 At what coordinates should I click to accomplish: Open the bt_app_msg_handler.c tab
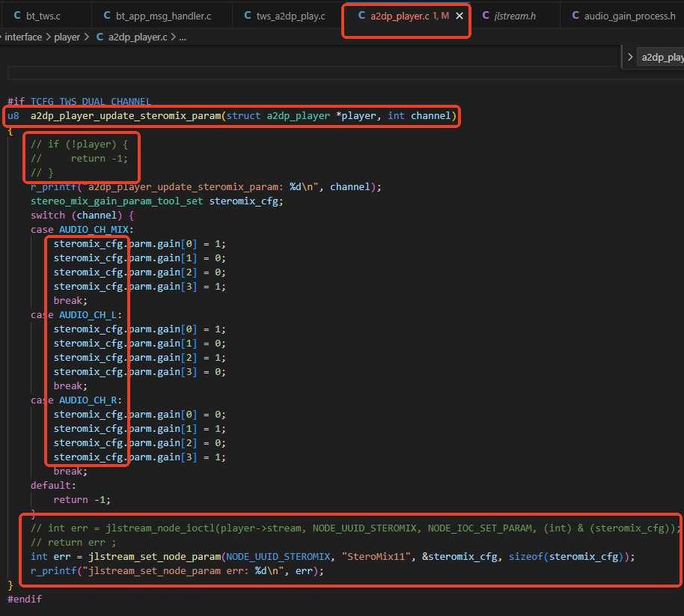point(162,16)
